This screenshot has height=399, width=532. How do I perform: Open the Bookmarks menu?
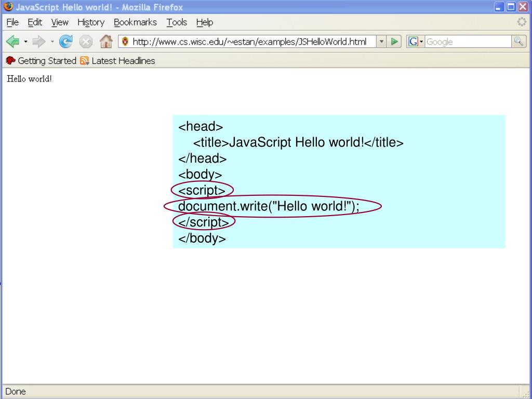[136, 22]
